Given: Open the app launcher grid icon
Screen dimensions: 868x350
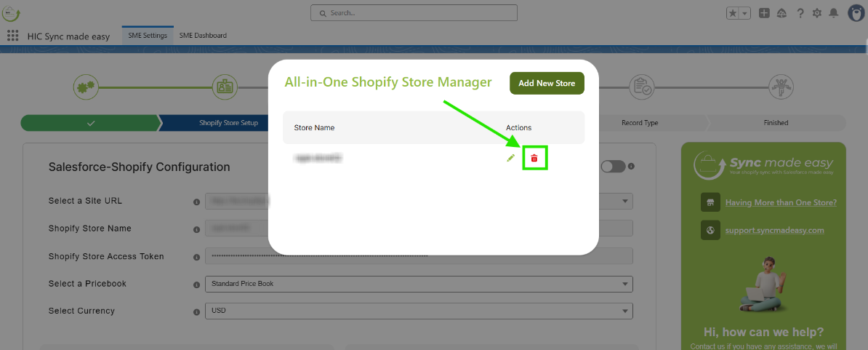Looking at the screenshot, I should (x=13, y=36).
